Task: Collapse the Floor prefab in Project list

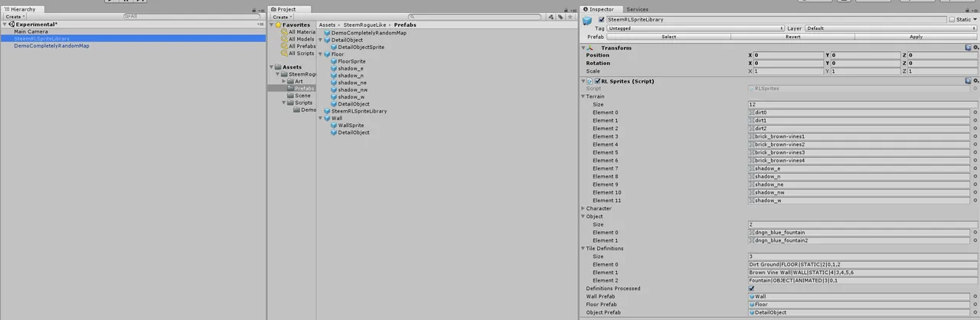Action: (321, 54)
